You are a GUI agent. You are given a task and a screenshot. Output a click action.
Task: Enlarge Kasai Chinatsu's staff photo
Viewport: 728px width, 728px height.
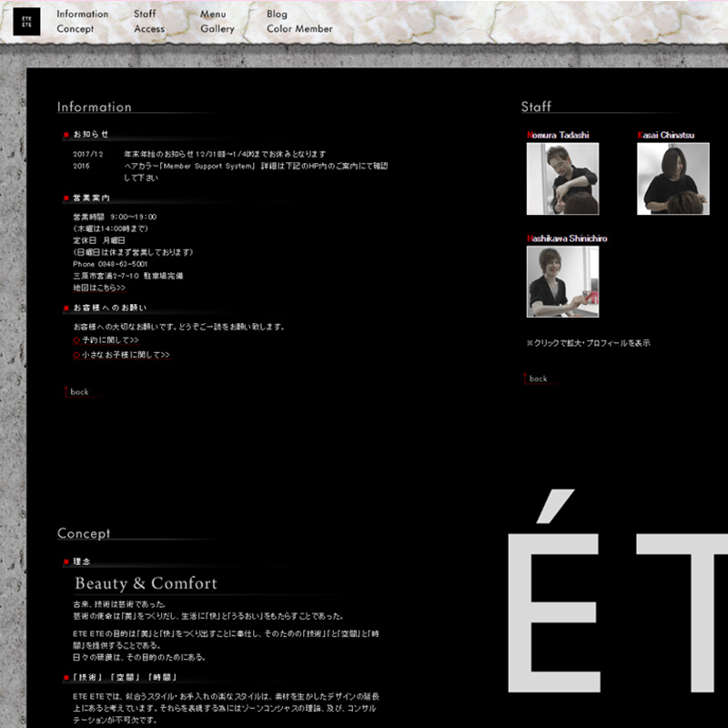(672, 178)
